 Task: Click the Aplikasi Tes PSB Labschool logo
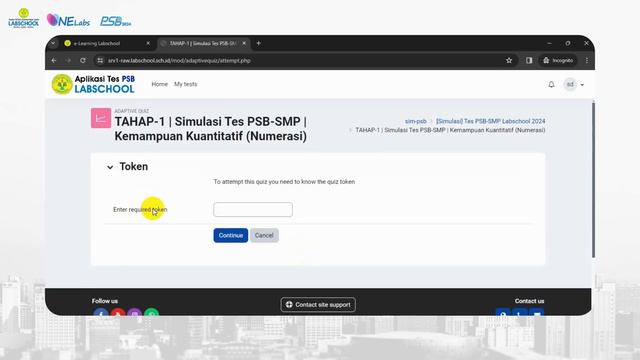(93, 84)
